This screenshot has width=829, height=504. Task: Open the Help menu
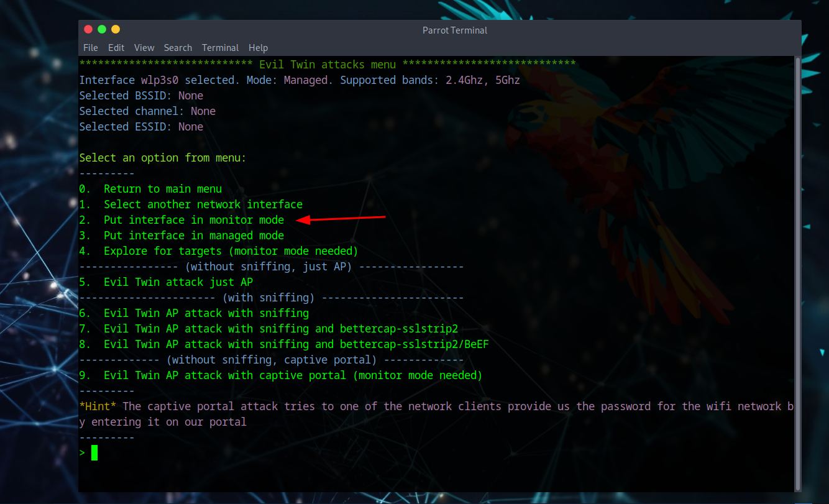click(x=258, y=48)
